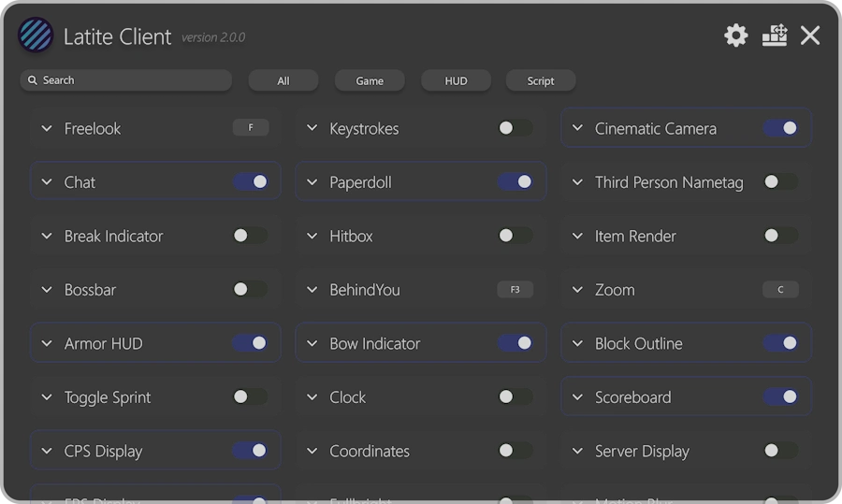Enable the Hitbox toggle

tap(515, 235)
